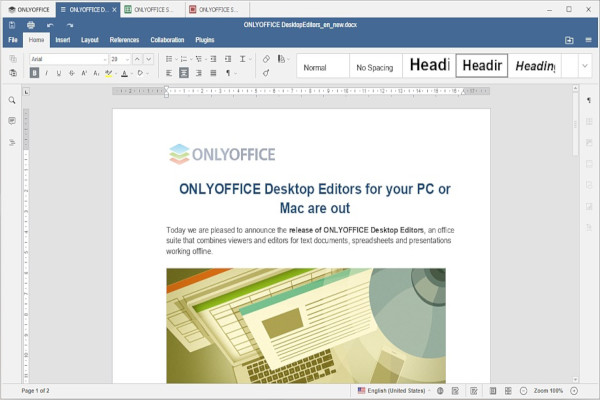The width and height of the screenshot is (600, 400).
Task: Open the multilevel list dropdown
Action: coord(205,59)
